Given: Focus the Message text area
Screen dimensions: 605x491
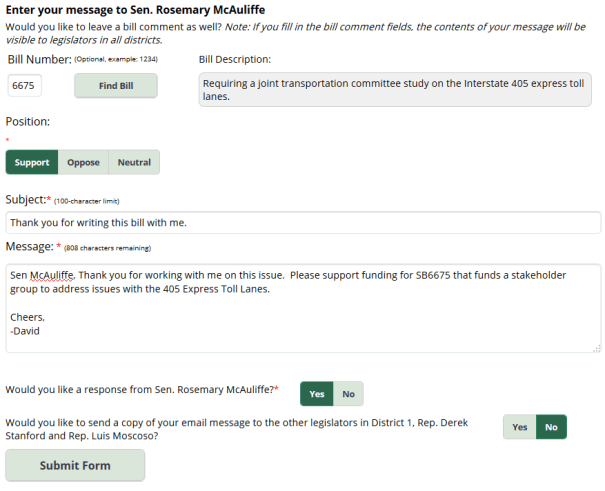Looking at the screenshot, I should pyautogui.click(x=303, y=308).
